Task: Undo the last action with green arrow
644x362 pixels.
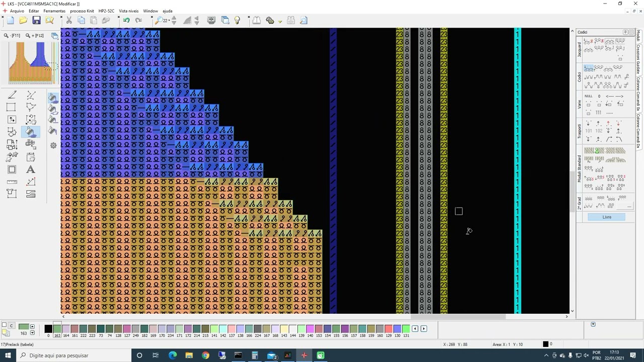Action: [126, 20]
